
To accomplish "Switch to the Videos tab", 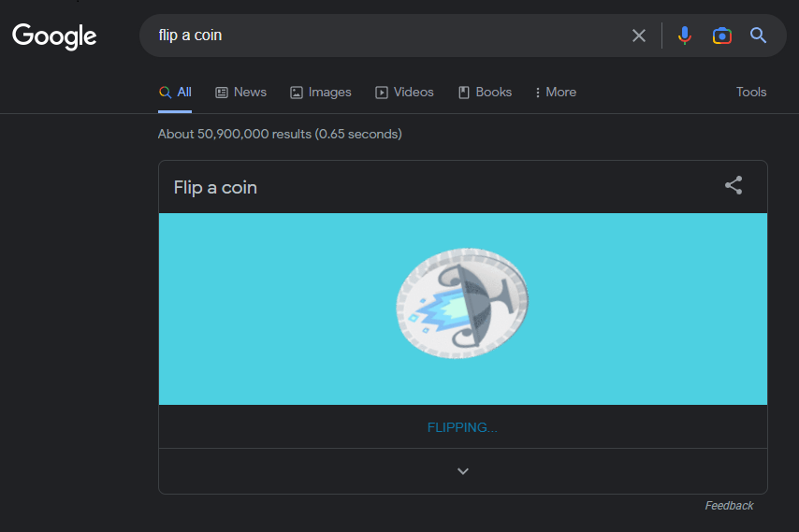I will tap(404, 93).
